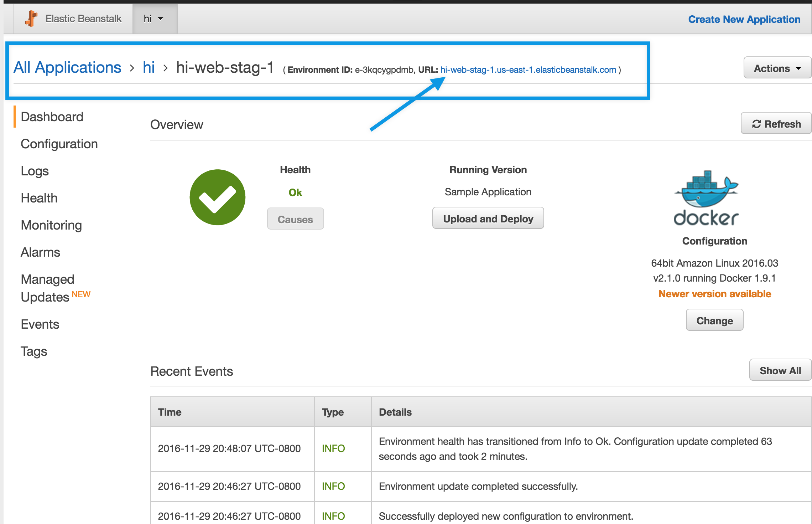Viewport: 812px width, 524px height.
Task: Open Managed Updates in the sidebar
Action: point(56,288)
